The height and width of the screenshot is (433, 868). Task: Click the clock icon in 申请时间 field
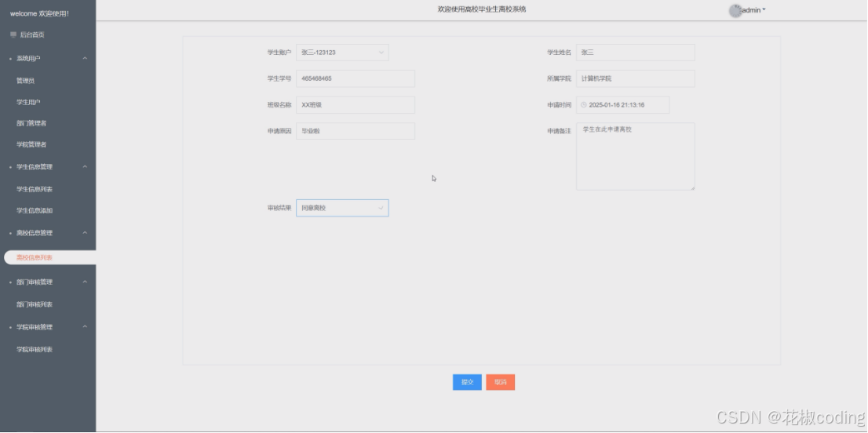coord(583,105)
